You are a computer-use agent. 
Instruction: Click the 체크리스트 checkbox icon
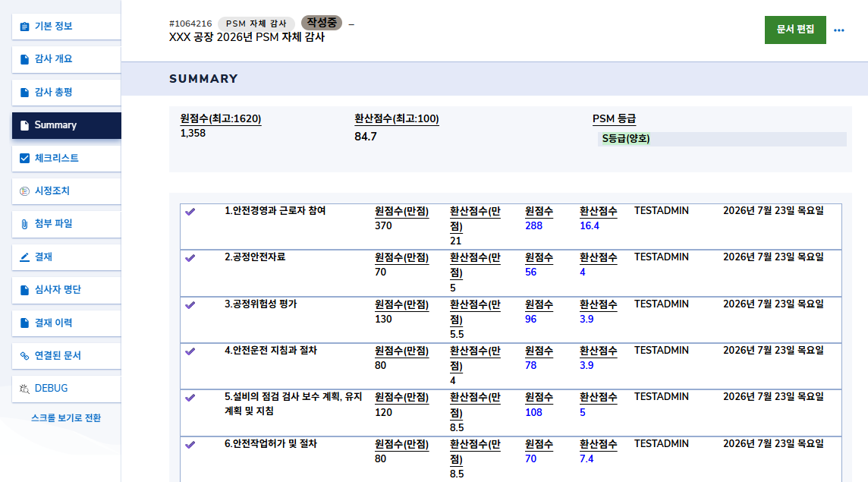(24, 159)
